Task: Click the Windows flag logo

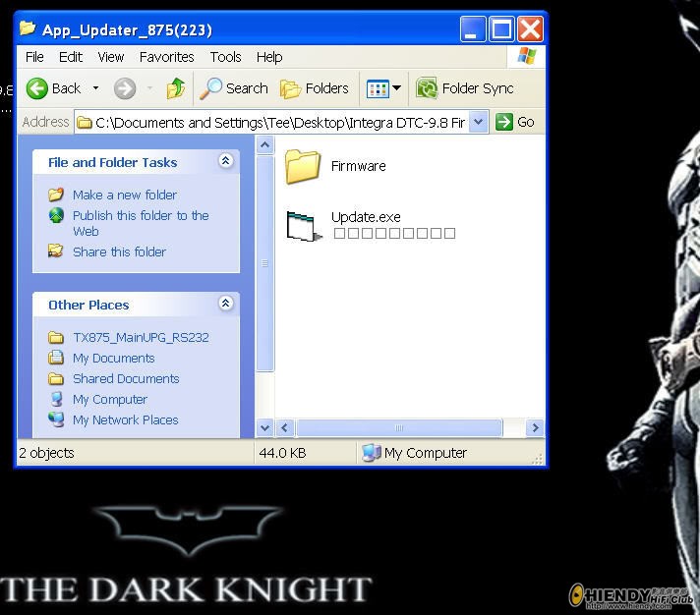Action: [527, 56]
